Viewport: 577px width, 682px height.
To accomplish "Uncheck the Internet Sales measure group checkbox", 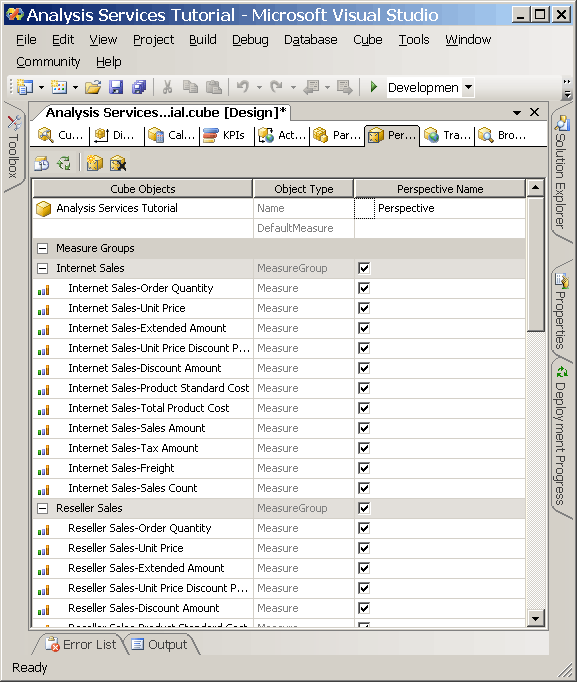I will 364,268.
